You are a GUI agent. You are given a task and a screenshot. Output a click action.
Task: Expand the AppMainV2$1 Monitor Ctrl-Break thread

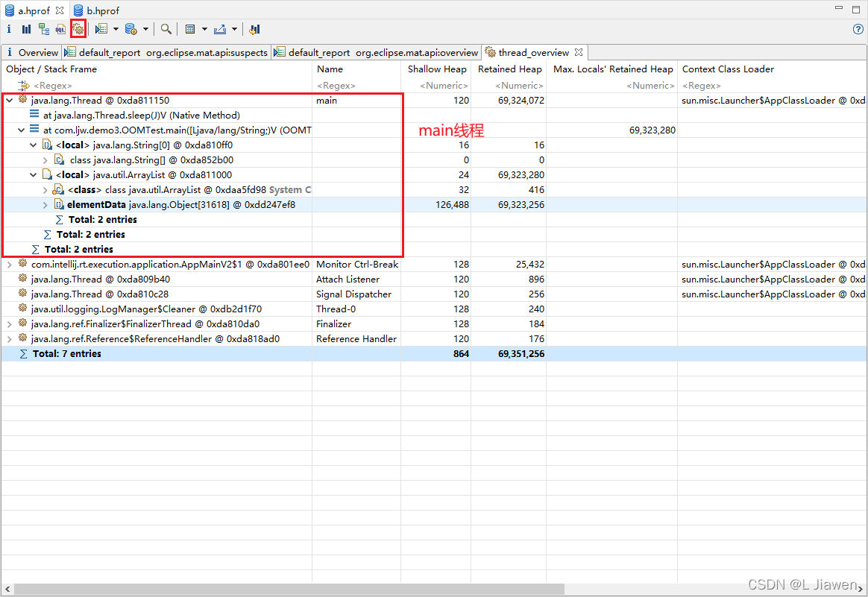tap(10, 265)
